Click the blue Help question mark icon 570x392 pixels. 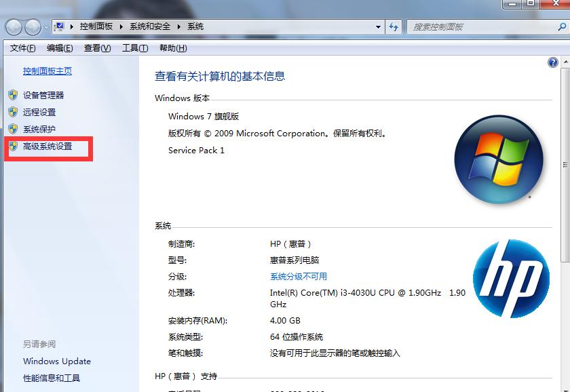coord(553,62)
